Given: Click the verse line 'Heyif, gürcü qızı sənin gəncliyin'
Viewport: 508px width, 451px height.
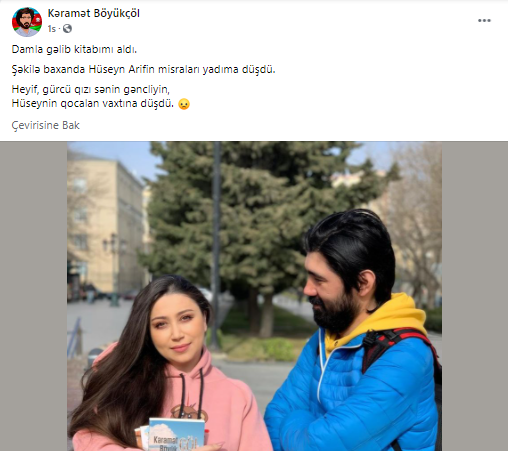Looking at the screenshot, I should point(91,89).
